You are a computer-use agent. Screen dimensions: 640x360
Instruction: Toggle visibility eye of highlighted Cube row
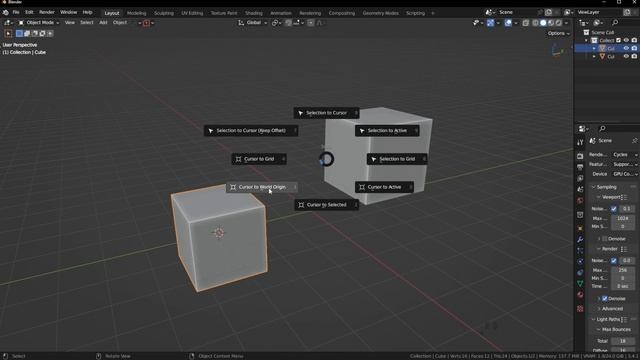(x=626, y=48)
